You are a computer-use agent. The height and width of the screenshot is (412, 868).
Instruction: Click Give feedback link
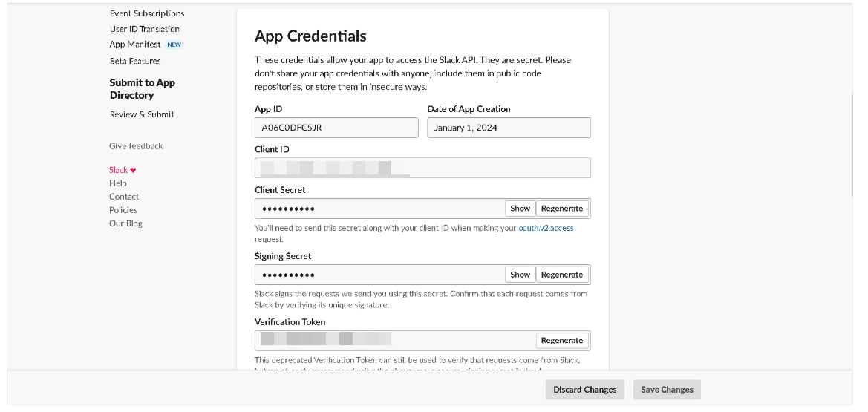point(136,146)
